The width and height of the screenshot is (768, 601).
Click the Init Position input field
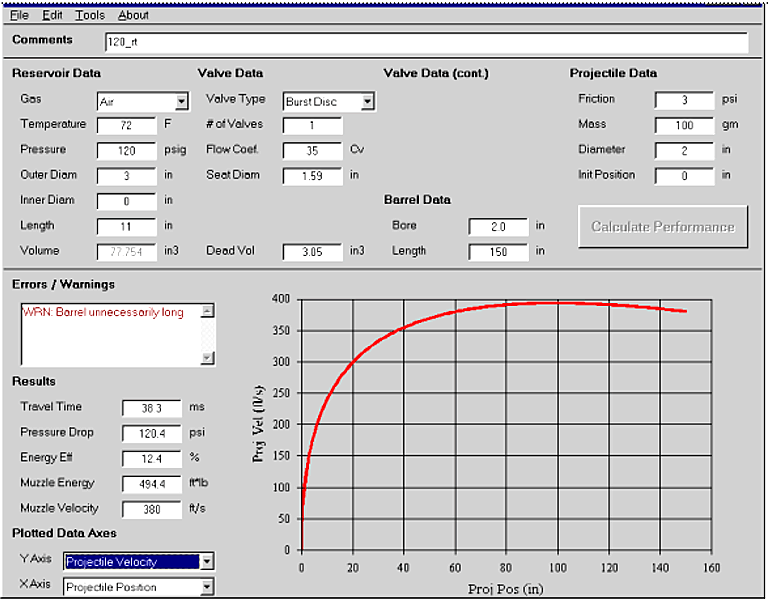point(684,176)
